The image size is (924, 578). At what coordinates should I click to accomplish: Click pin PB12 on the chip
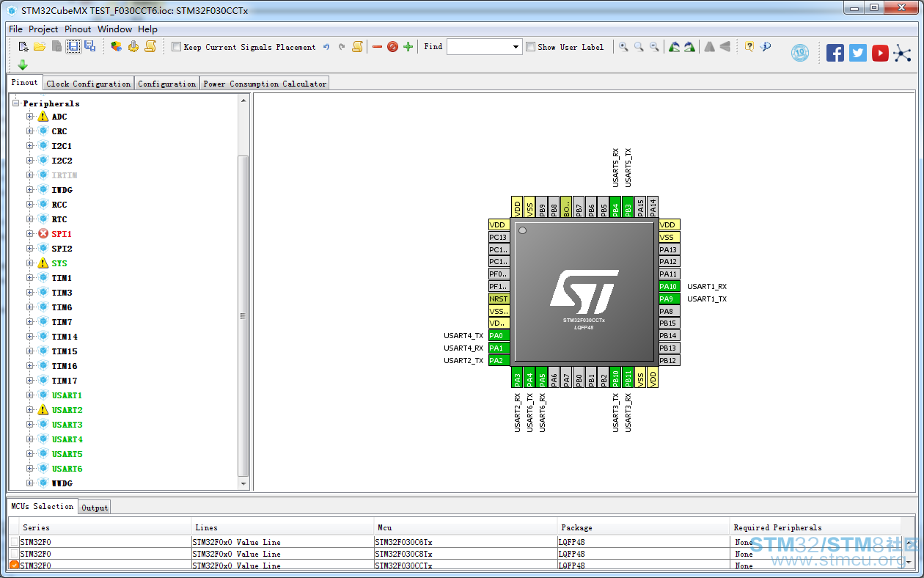pyautogui.click(x=670, y=360)
